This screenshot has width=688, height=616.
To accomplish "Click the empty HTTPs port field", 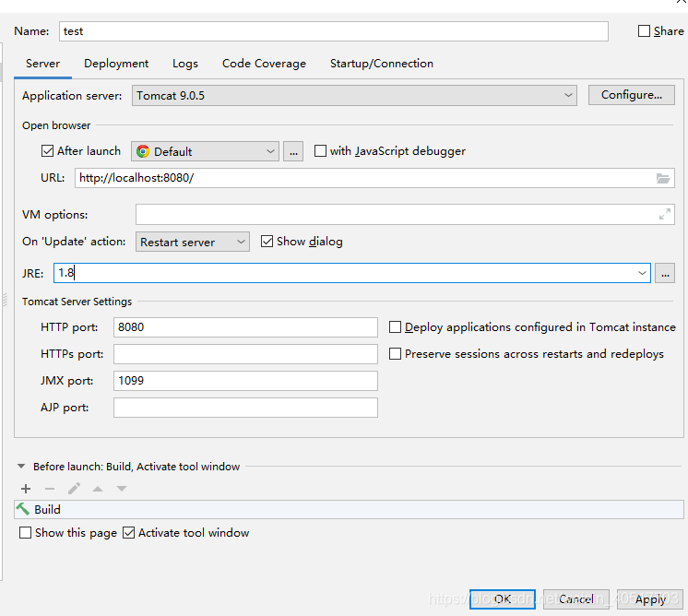I will click(x=245, y=354).
